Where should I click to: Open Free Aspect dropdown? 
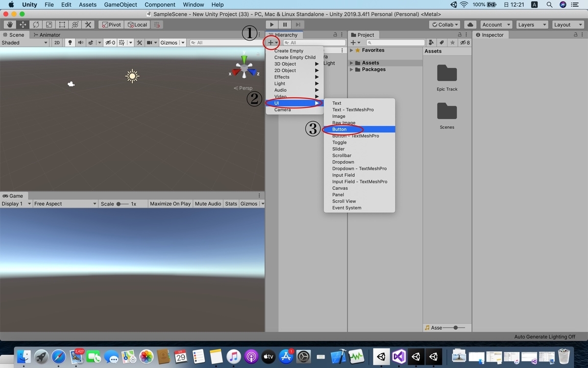pos(66,204)
